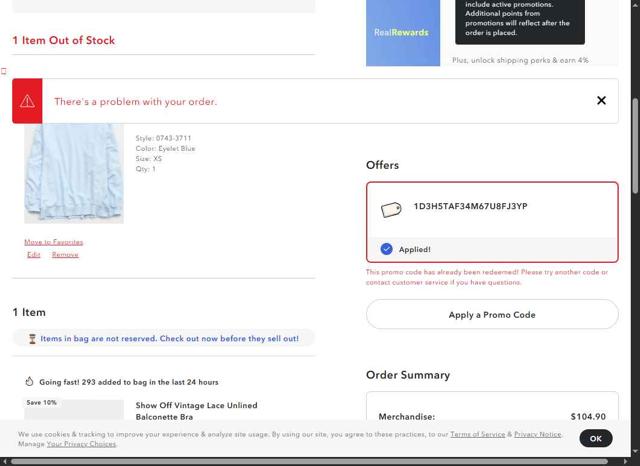Accept cookies with the OK button
This screenshot has width=640, height=466.
pos(596,438)
